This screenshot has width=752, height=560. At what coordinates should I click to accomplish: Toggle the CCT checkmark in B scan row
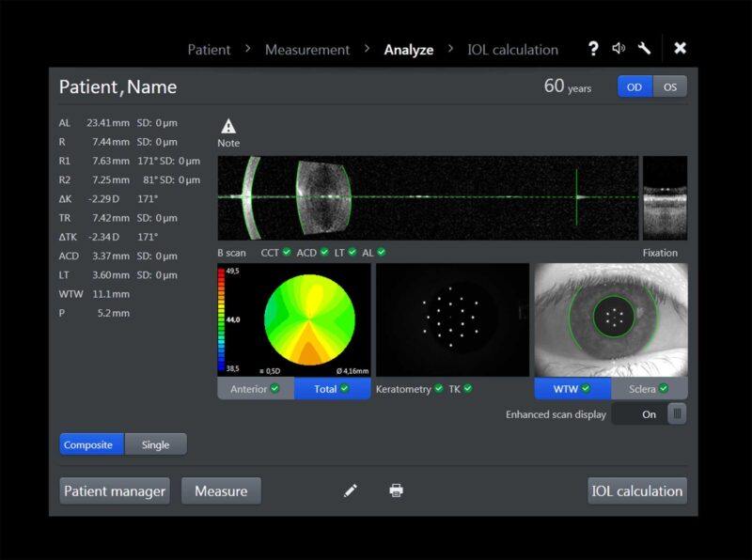[288, 253]
